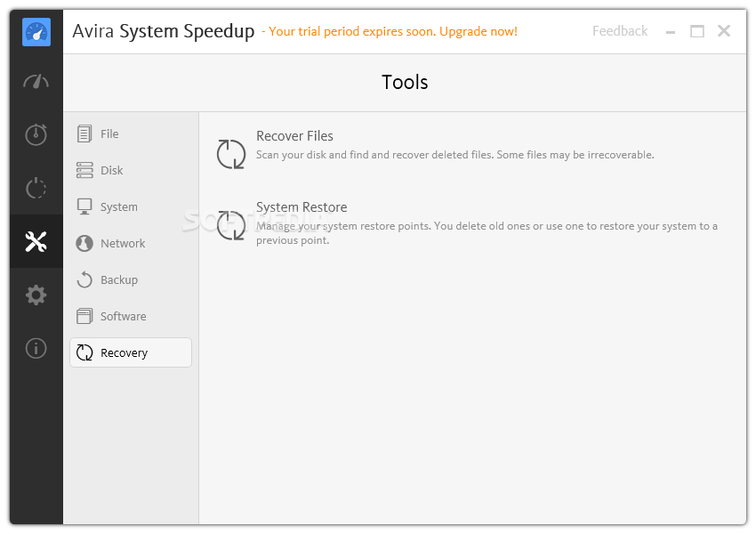This screenshot has height=534, width=756.
Task: Click the File category document icon
Action: tap(84, 133)
